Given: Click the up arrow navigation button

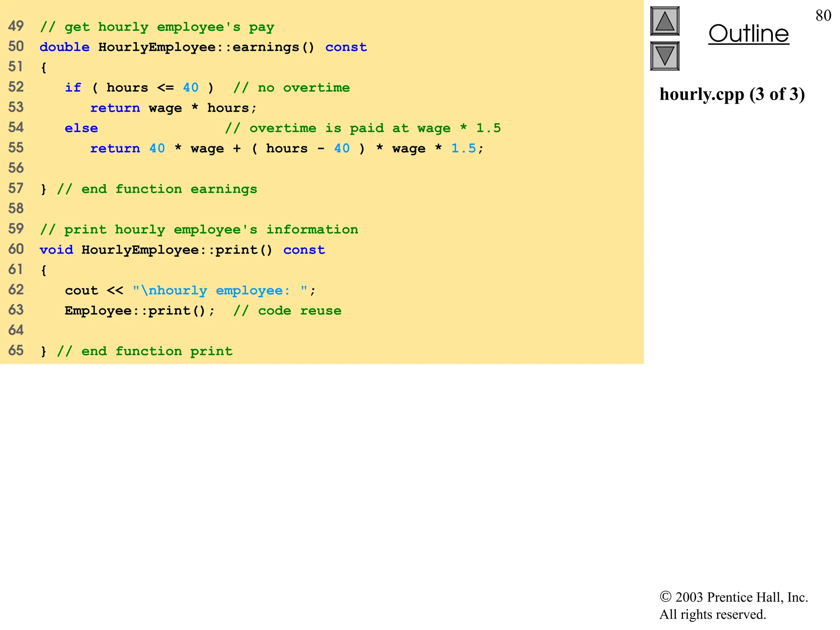Looking at the screenshot, I should point(664,21).
